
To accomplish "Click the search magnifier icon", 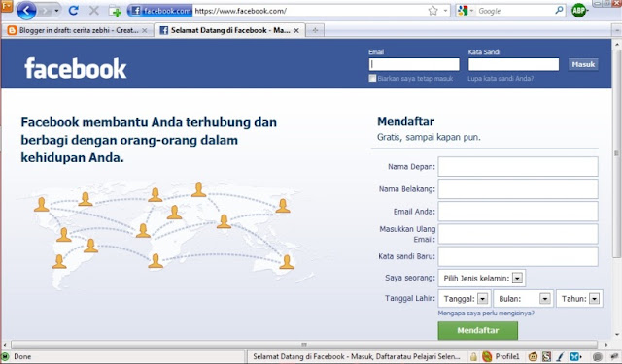I will 559,11.
